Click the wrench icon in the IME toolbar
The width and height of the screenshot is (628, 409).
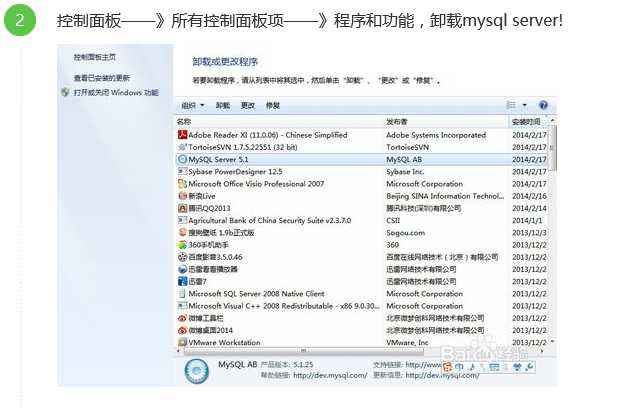(529, 367)
